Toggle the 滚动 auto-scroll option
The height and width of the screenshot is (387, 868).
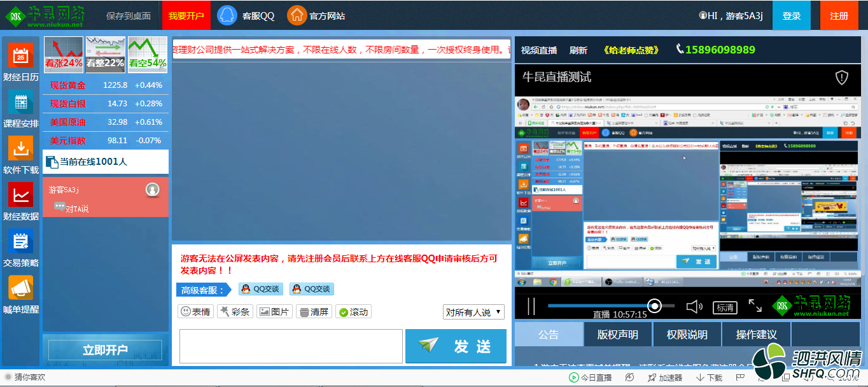[353, 311]
